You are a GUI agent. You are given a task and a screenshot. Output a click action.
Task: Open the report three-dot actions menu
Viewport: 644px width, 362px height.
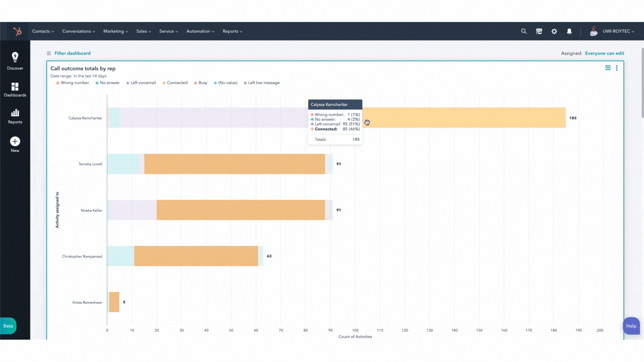[617, 68]
